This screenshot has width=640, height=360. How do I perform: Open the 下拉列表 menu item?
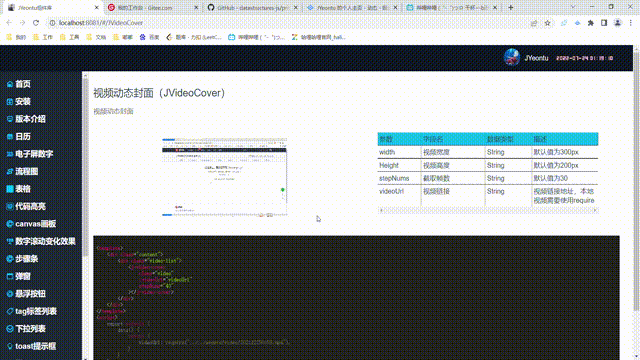point(30,329)
